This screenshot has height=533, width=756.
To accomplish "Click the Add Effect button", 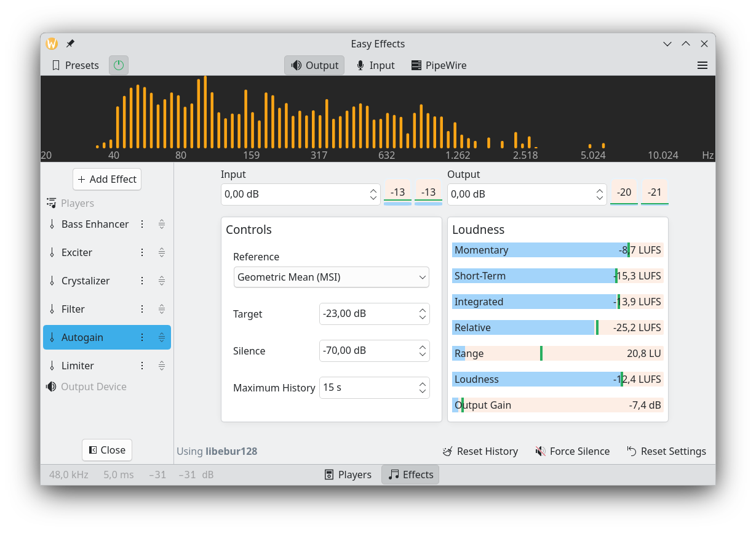I will (107, 180).
